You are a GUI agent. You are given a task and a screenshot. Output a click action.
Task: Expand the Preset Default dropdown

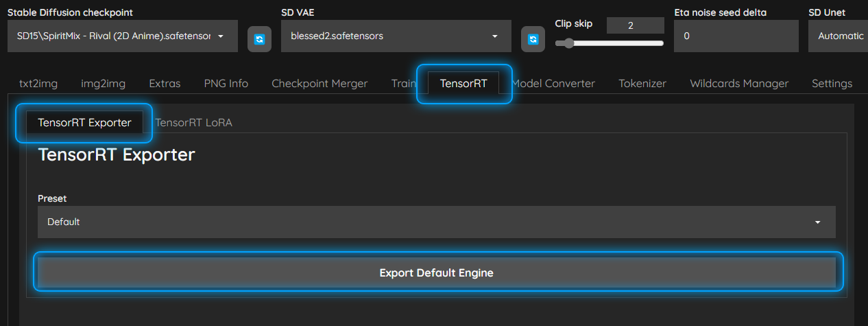pyautogui.click(x=437, y=222)
